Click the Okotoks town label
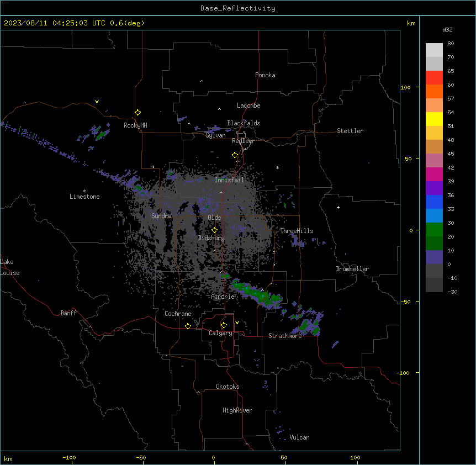The height and width of the screenshot is (465, 476). click(x=228, y=387)
